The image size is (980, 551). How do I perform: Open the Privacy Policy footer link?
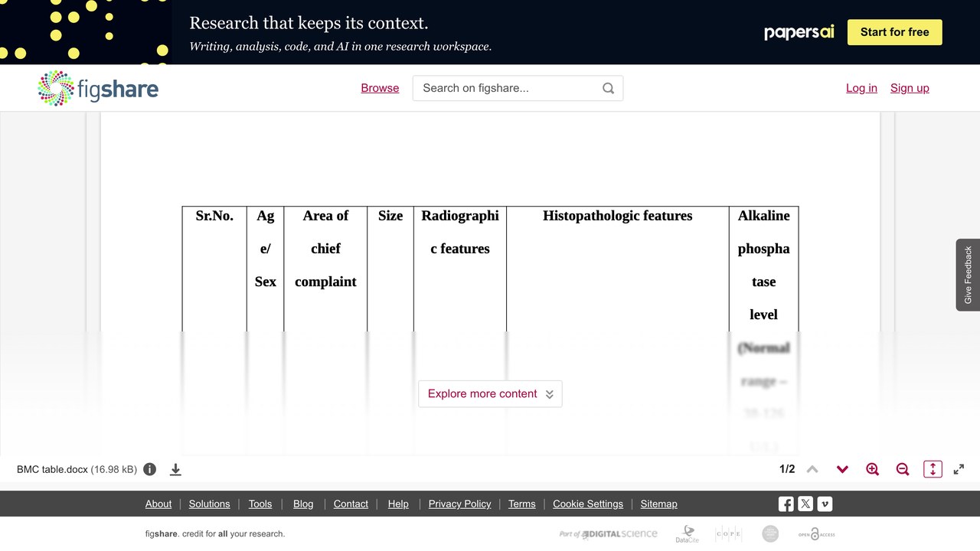(459, 504)
